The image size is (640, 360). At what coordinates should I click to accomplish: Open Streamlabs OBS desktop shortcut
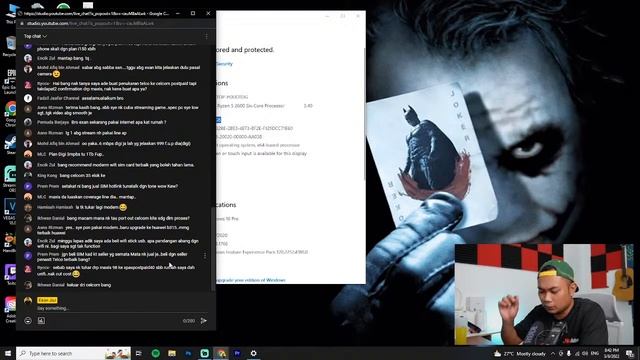tap(10, 178)
